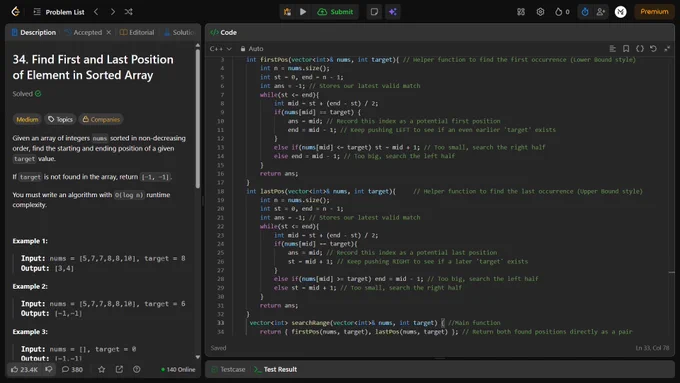Click the description panel scrollbar
This screenshot has width=680, height=383.
tap(198, 118)
